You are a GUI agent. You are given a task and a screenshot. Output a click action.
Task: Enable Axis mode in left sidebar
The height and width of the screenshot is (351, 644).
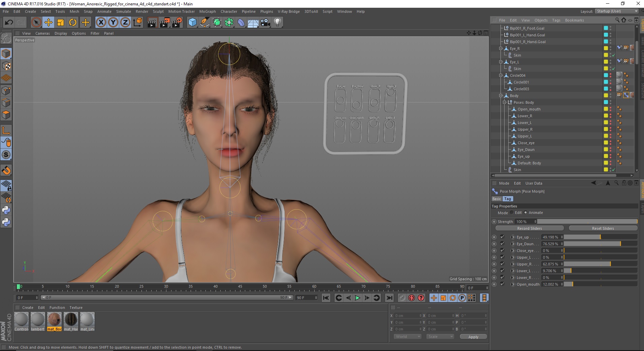click(6, 130)
